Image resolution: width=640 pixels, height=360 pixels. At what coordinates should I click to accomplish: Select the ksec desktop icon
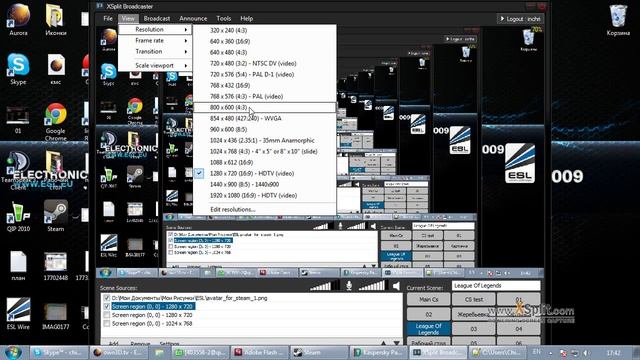click(x=56, y=69)
